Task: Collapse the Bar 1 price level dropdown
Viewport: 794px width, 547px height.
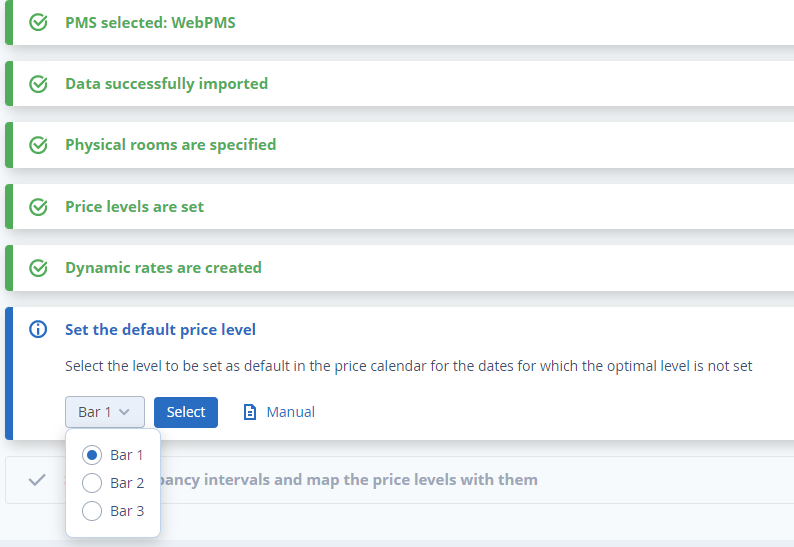Action: click(x=105, y=412)
